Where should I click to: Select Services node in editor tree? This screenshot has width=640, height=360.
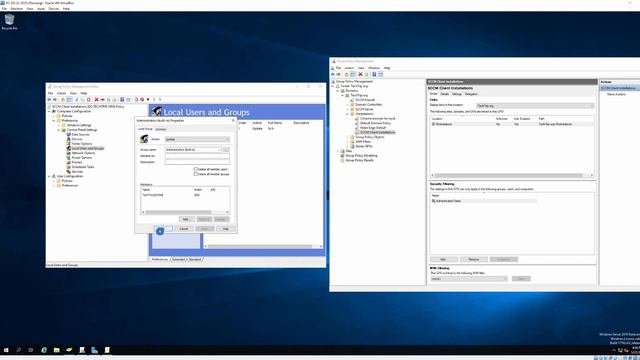77,171
